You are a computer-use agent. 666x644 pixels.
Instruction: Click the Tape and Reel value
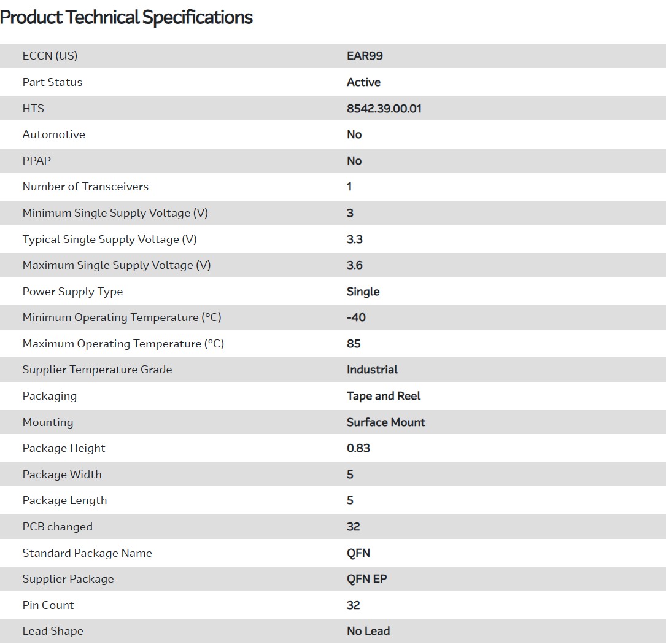coord(384,396)
